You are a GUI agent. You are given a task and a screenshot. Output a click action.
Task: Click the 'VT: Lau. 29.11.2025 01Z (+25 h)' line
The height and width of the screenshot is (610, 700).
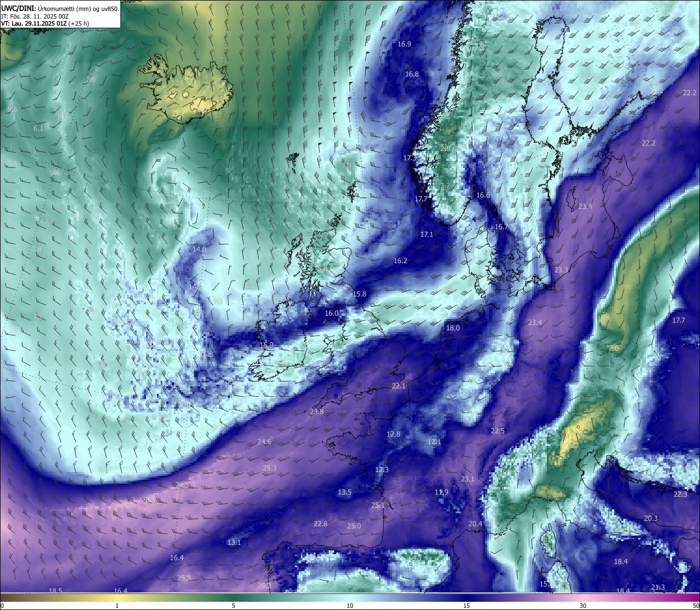tap(45, 24)
